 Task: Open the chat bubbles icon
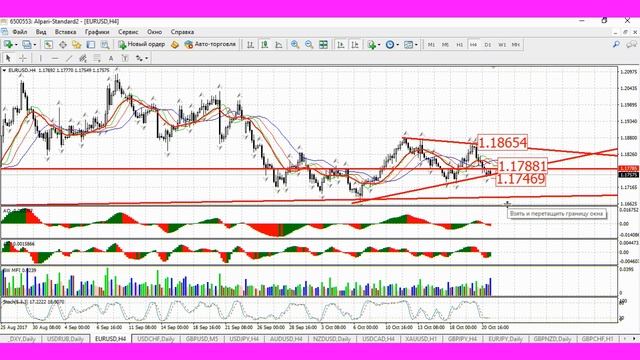click(631, 44)
